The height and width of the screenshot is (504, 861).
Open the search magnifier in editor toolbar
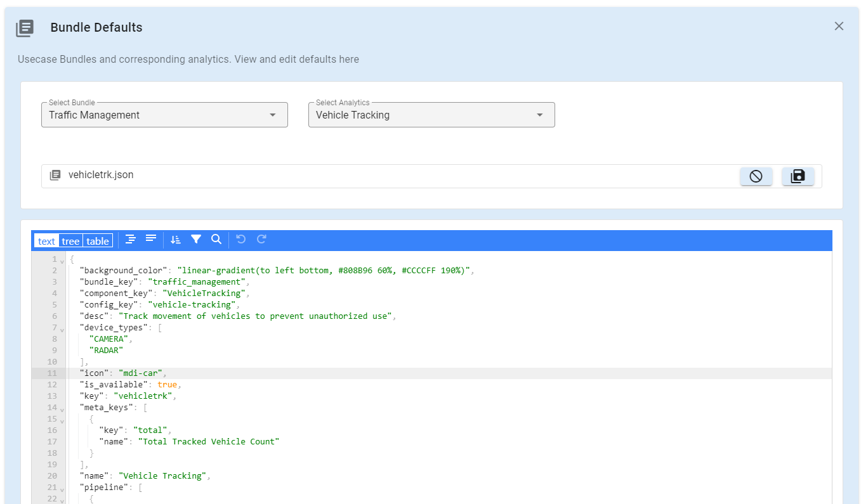click(x=216, y=239)
